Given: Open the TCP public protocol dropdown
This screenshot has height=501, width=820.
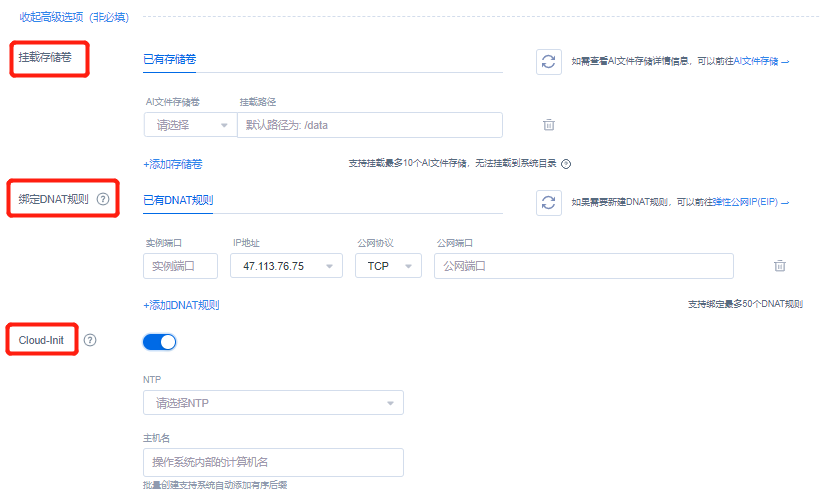Looking at the screenshot, I should tap(388, 266).
